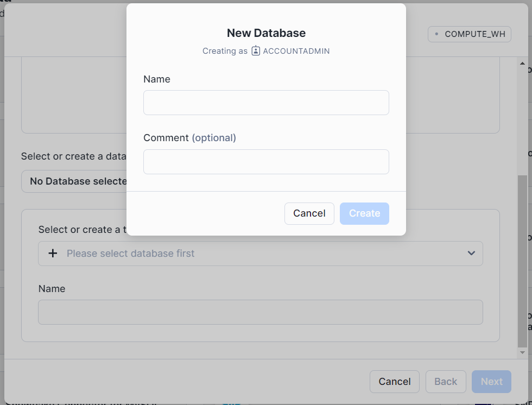Cancel the New Database dialog

[x=309, y=213]
